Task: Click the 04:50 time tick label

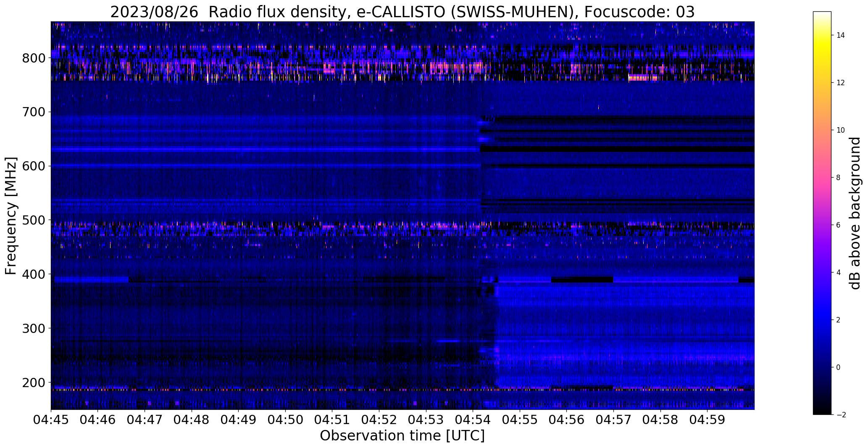Action: pos(285,419)
